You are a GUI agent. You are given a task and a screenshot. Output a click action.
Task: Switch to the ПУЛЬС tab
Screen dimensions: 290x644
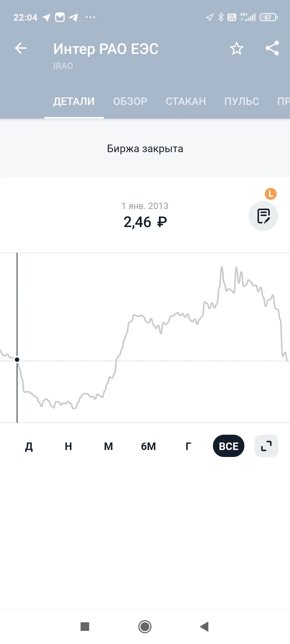tap(242, 101)
